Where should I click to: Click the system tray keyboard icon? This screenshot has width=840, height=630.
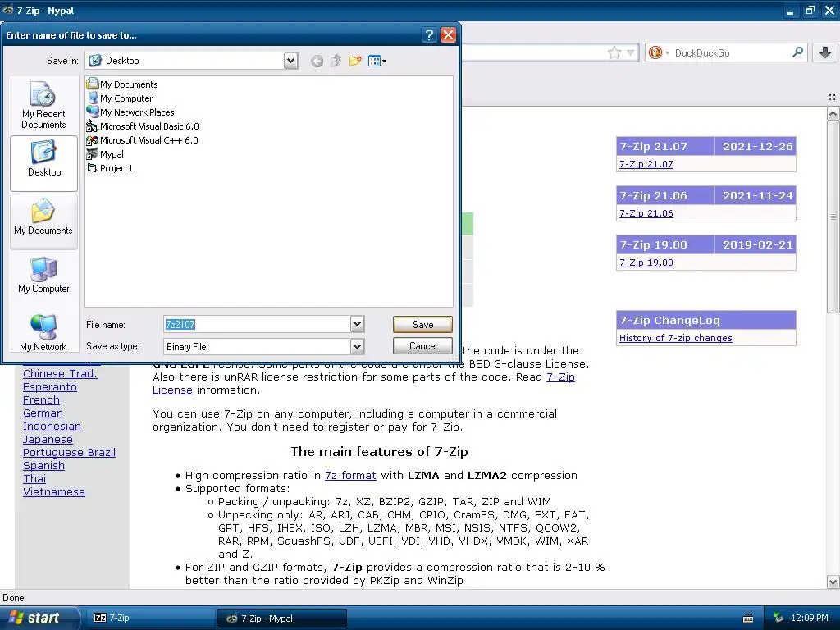(x=748, y=619)
